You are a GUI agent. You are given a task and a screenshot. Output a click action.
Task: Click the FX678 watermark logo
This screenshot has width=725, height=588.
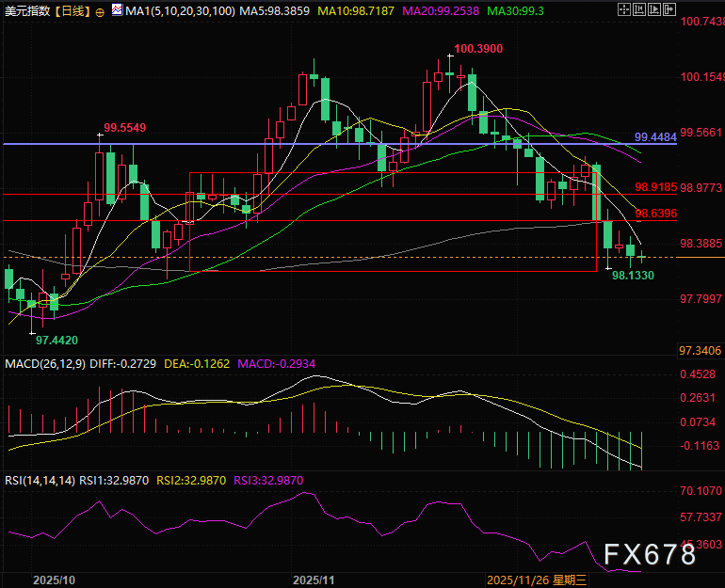[650, 555]
